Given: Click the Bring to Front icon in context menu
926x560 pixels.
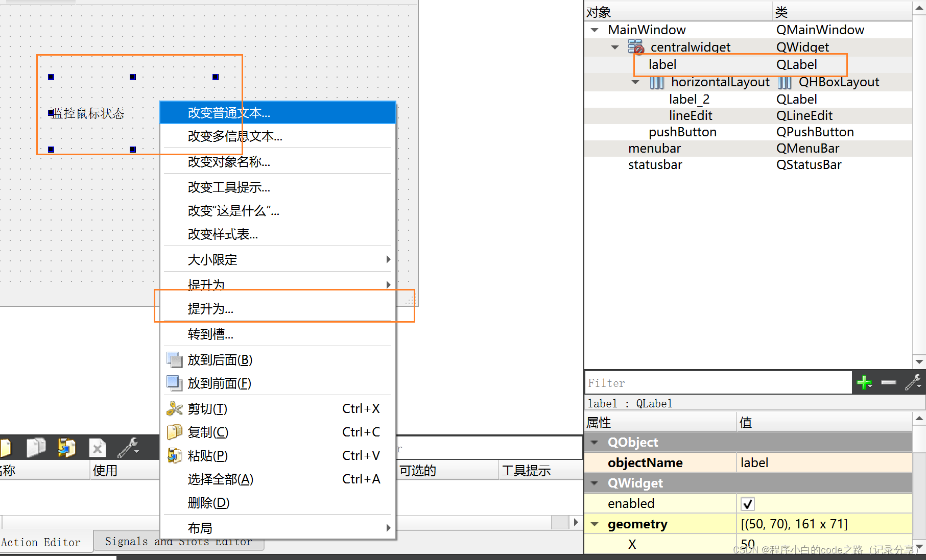Looking at the screenshot, I should (174, 383).
